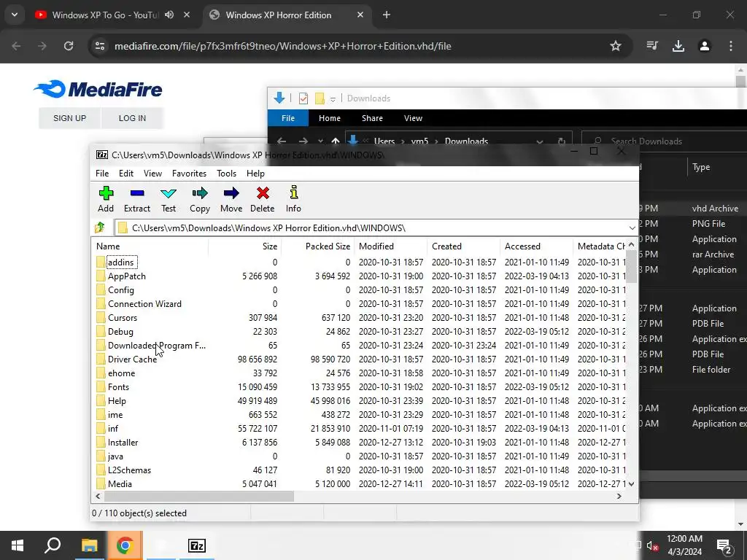Sort by the Name column header
Viewport: 747px width, 560px height.
[x=150, y=246]
